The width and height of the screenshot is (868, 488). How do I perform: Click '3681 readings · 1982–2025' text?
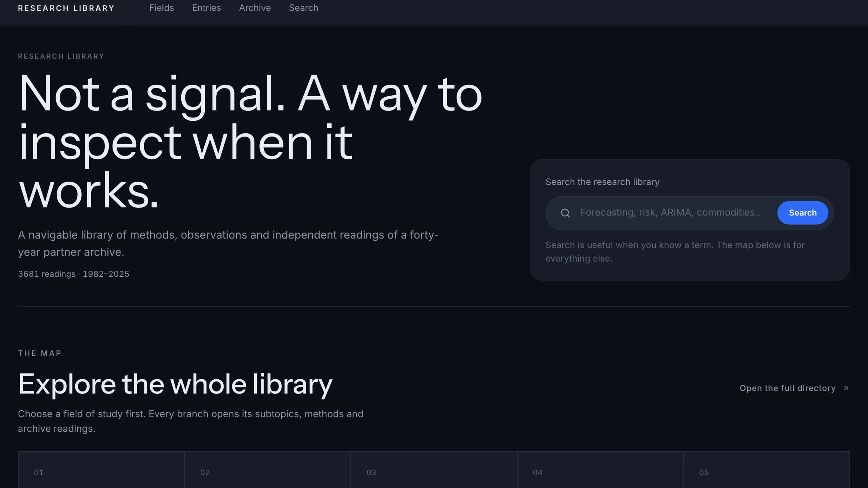tap(74, 274)
